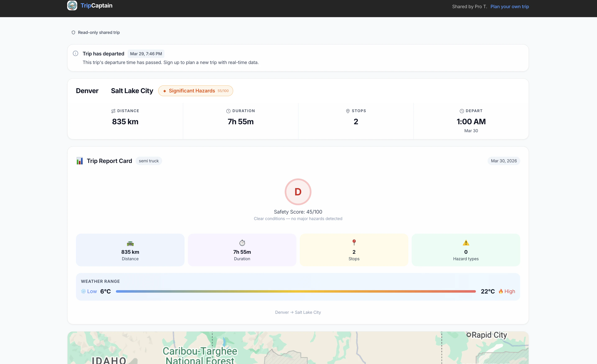Open the 835 km Distance card

point(130,250)
